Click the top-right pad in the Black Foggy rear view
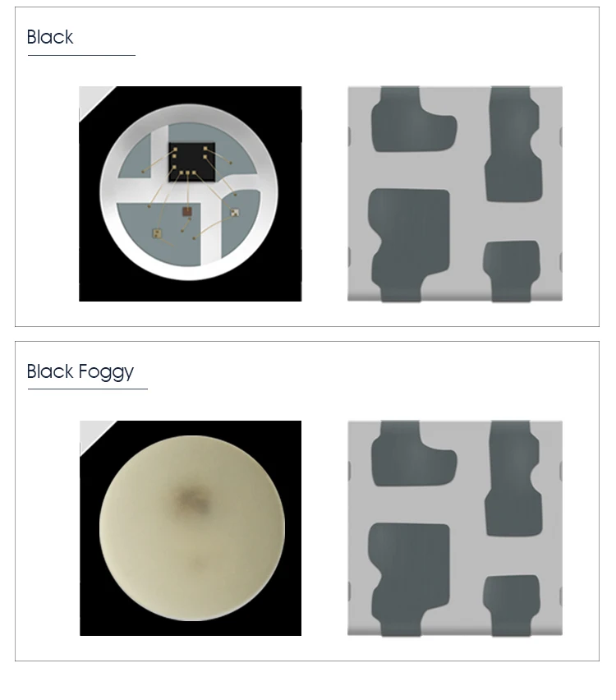 (513, 478)
